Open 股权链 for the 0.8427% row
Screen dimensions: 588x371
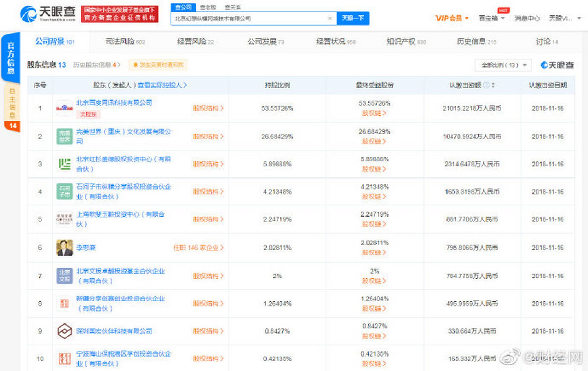pyautogui.click(x=374, y=336)
